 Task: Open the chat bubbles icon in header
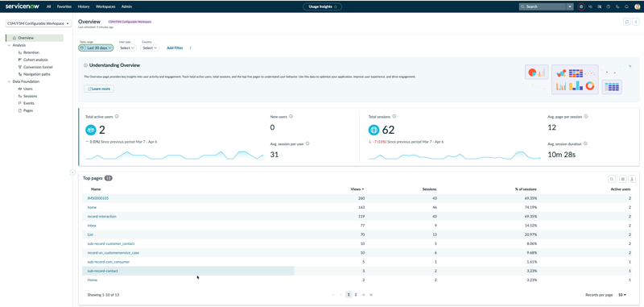[x=590, y=6]
